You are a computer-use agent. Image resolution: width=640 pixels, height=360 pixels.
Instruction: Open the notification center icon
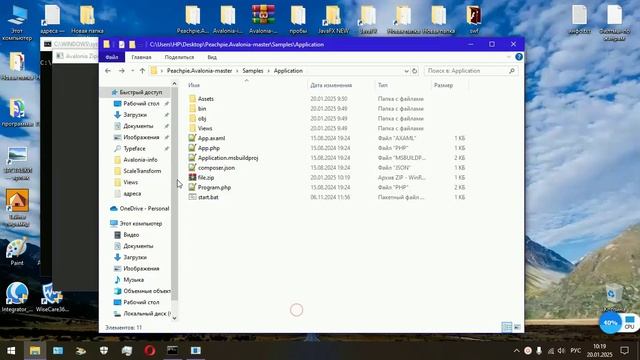click(624, 350)
